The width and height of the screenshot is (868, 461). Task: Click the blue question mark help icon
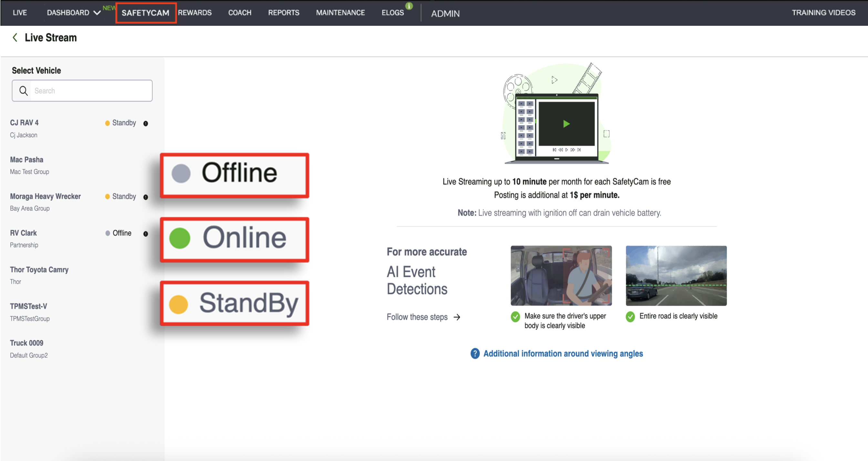pyautogui.click(x=475, y=353)
